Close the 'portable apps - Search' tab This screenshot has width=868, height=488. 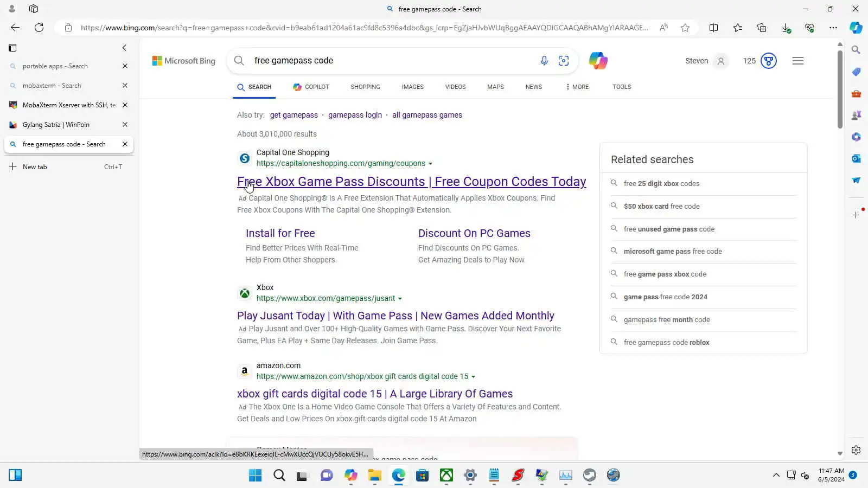[x=125, y=66]
